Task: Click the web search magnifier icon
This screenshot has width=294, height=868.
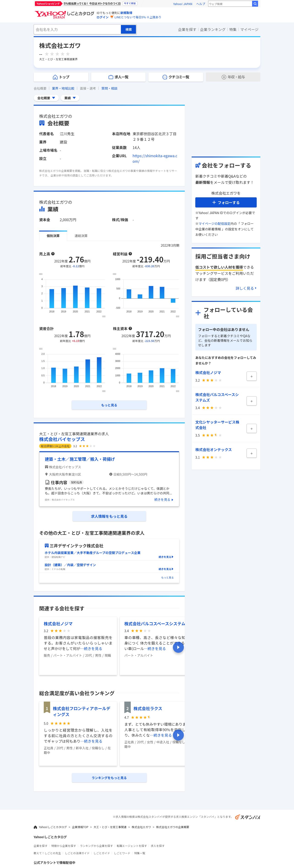Action: [x=255, y=4]
